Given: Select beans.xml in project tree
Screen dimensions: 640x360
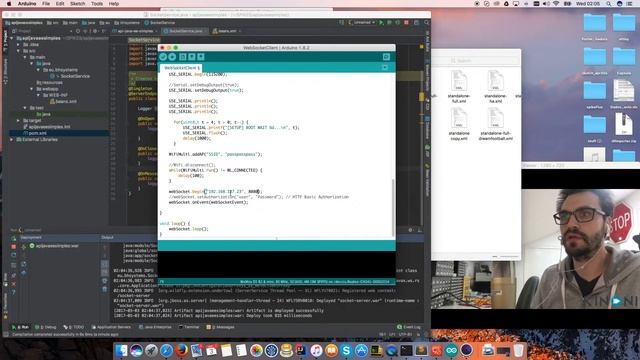Looking at the screenshot, I should [x=64, y=101].
